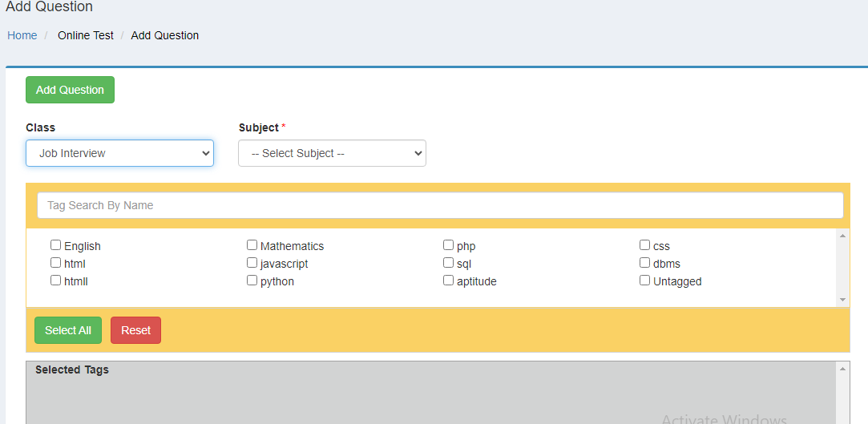Expand the Select Subject dropdown

[x=332, y=153]
